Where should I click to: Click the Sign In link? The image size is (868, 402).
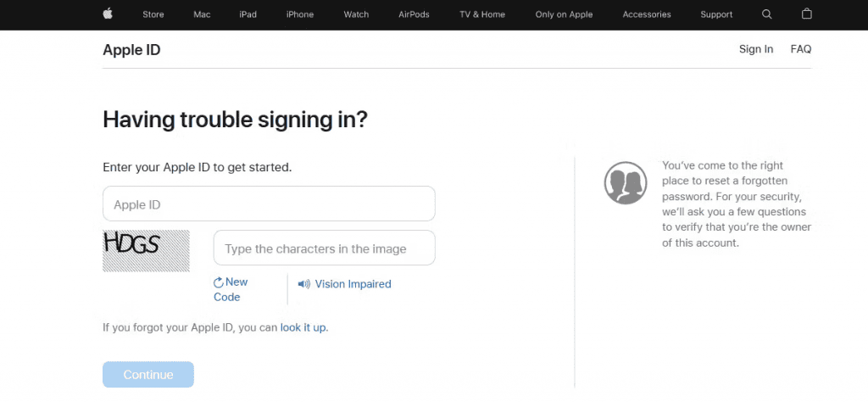756,49
